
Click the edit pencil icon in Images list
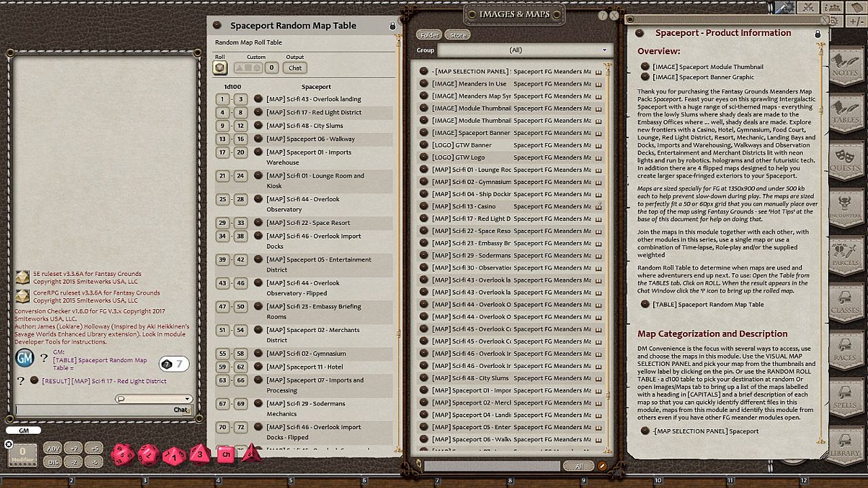(601, 466)
